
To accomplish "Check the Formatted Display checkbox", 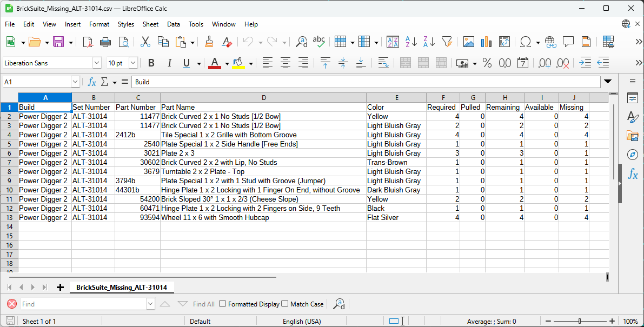I will click(223, 304).
